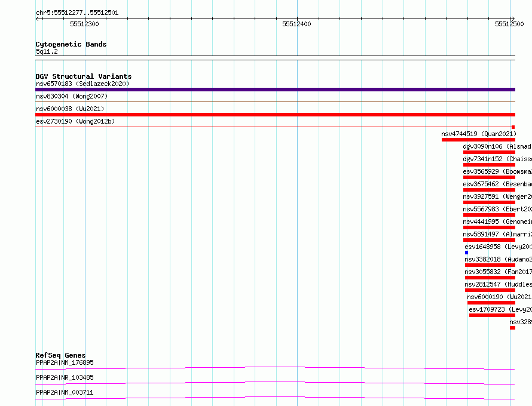Select the nsv2812547 variant label

pyautogui.click(x=498, y=284)
